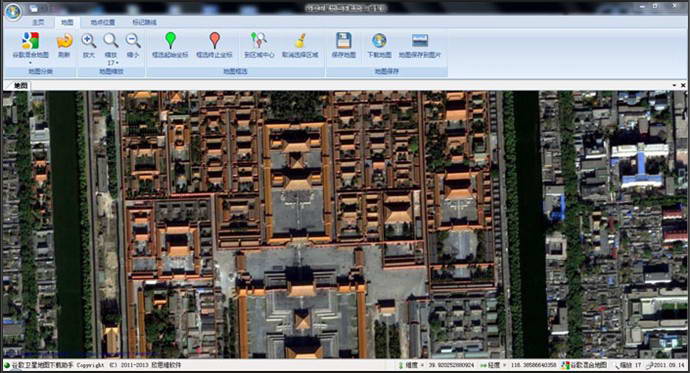The height and width of the screenshot is (373, 690).
Task: Click the latitude value in status bar
Action: (x=451, y=365)
